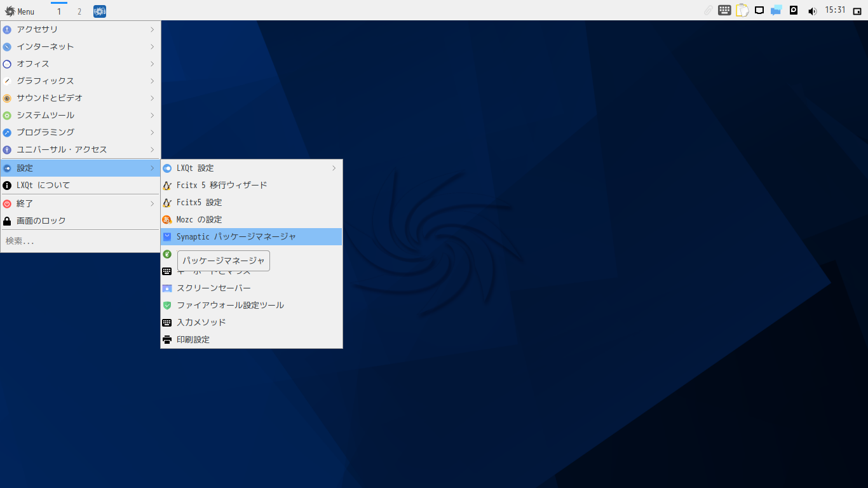Launch Fcitx 5 移行ウィザード
This screenshot has height=488, width=868.
[x=252, y=185]
